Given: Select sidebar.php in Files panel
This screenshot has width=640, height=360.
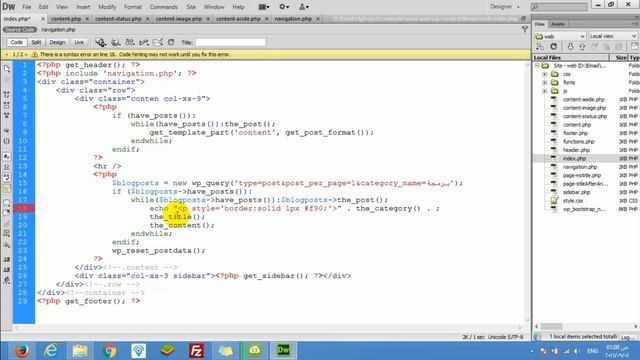Looking at the screenshot, I should click(x=577, y=192).
